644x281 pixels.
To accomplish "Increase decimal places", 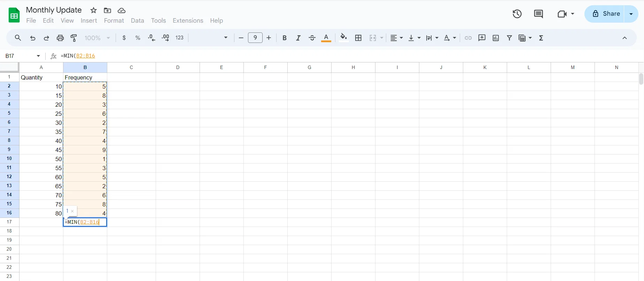I will tap(165, 38).
